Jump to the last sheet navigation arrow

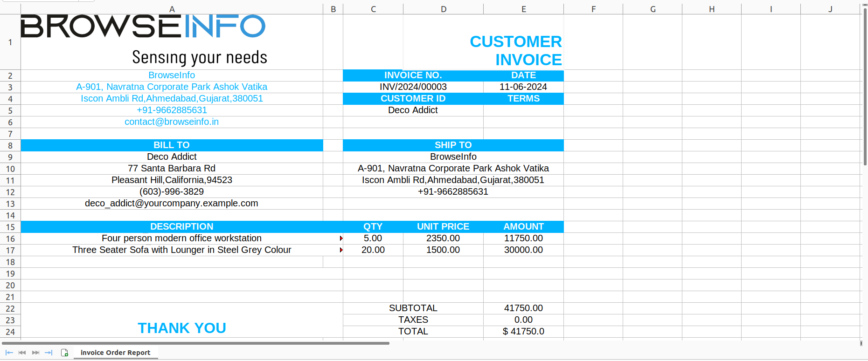[x=49, y=353]
